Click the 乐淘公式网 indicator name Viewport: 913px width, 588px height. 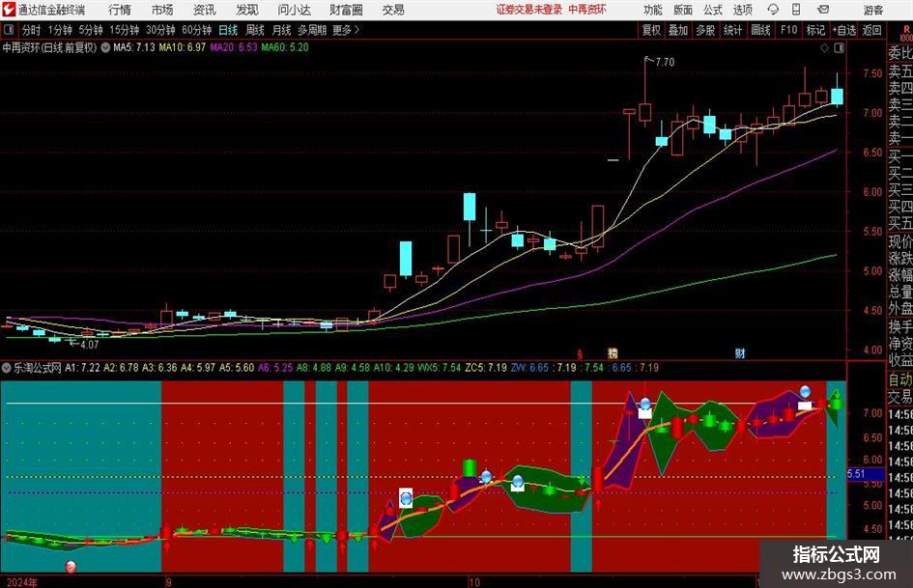pyautogui.click(x=38, y=368)
